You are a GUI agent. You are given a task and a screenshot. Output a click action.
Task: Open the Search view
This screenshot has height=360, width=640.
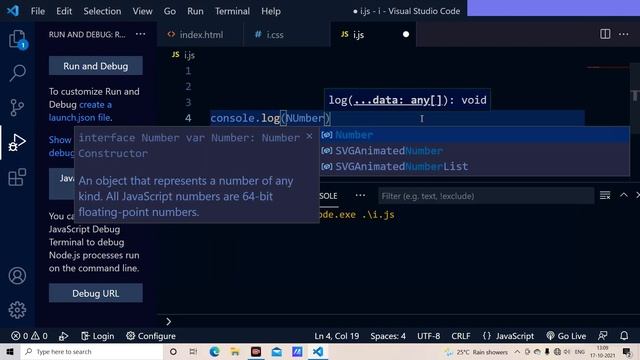click(17, 73)
